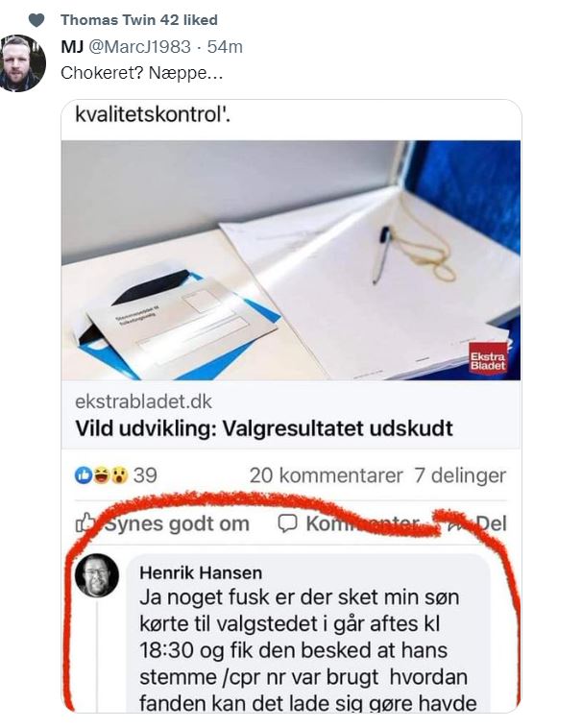Click the Ekstra Bladet logo badge
Viewport: 582px width, 728px height.
(488, 358)
